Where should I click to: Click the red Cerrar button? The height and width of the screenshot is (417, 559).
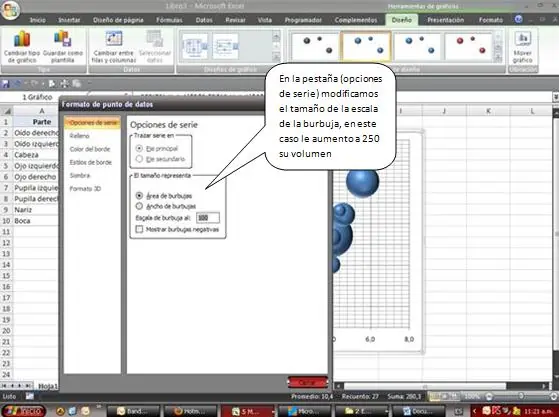pos(307,382)
